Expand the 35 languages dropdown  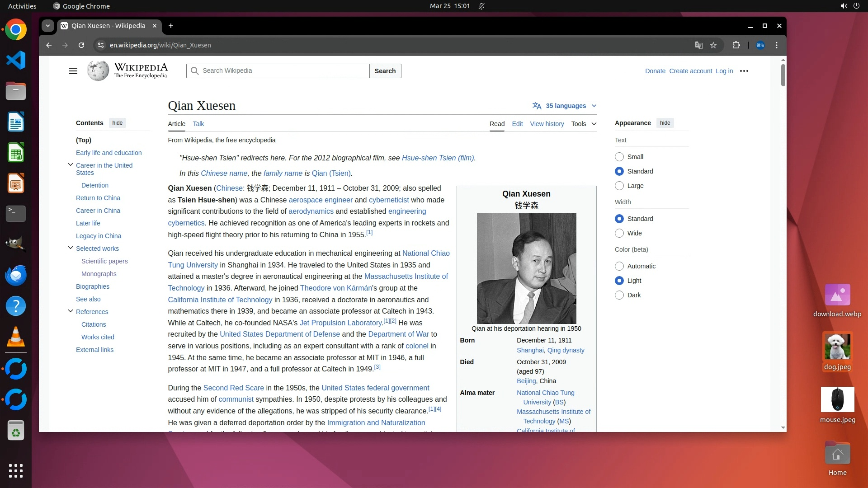[x=565, y=106]
